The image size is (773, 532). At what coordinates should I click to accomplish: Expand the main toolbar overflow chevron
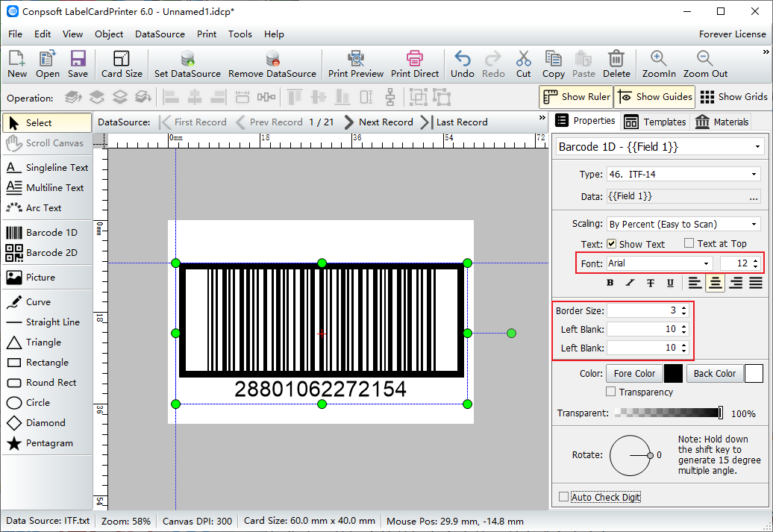click(766, 51)
